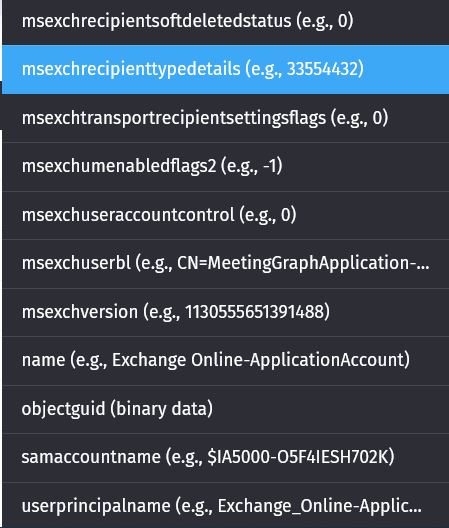Choose option with example value 33554432
Image resolution: width=449 pixels, height=528 pixels.
226,69
